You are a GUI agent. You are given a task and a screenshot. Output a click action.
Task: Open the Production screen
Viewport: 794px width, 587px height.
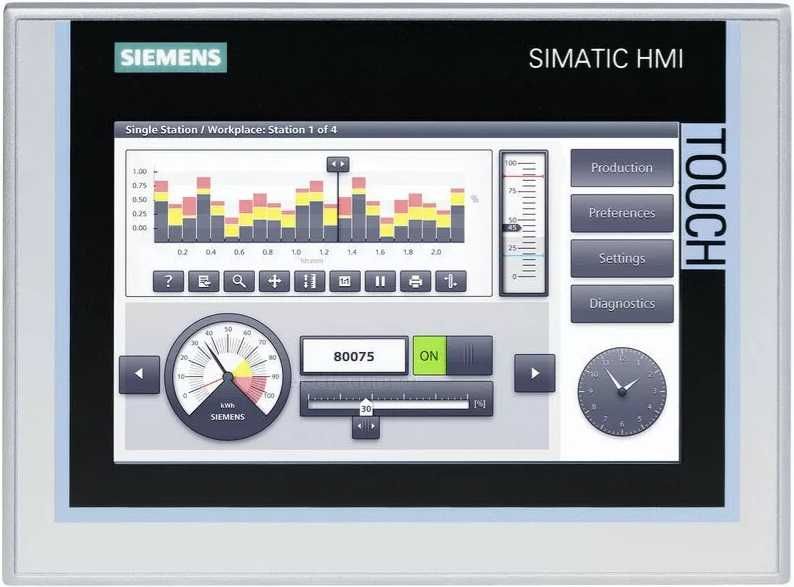click(x=622, y=168)
